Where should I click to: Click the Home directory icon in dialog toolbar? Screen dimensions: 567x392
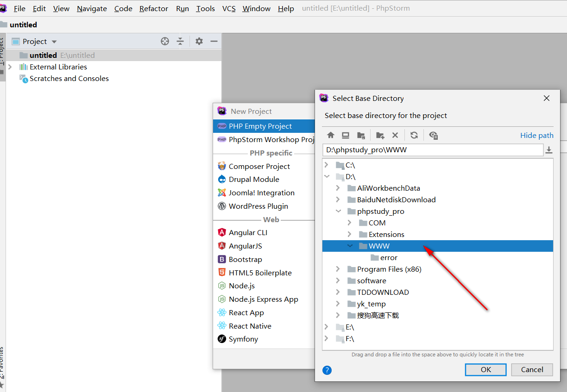(x=331, y=135)
